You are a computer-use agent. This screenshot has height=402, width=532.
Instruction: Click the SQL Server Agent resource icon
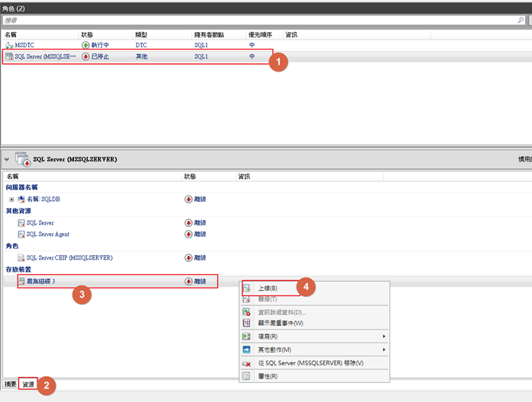click(21, 234)
